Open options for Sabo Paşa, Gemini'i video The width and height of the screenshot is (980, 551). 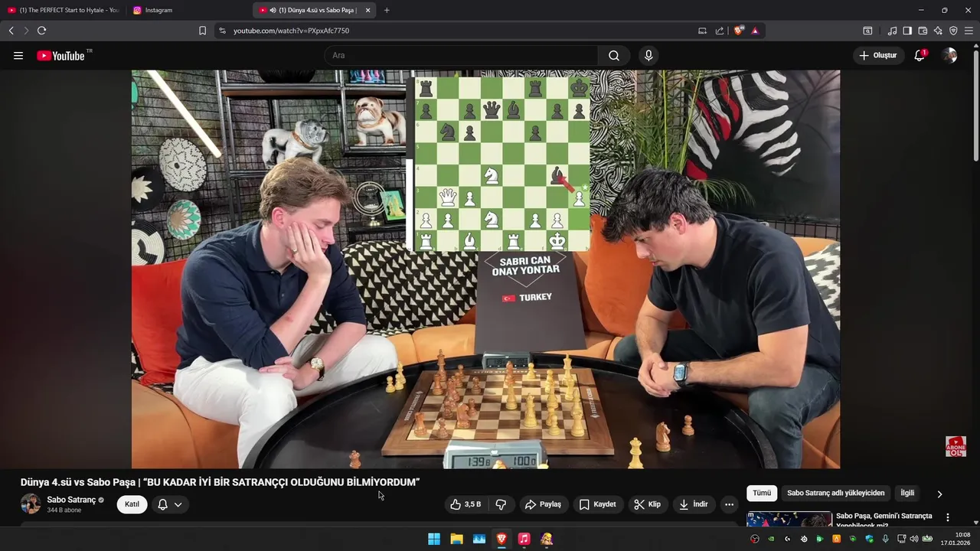pyautogui.click(x=948, y=517)
